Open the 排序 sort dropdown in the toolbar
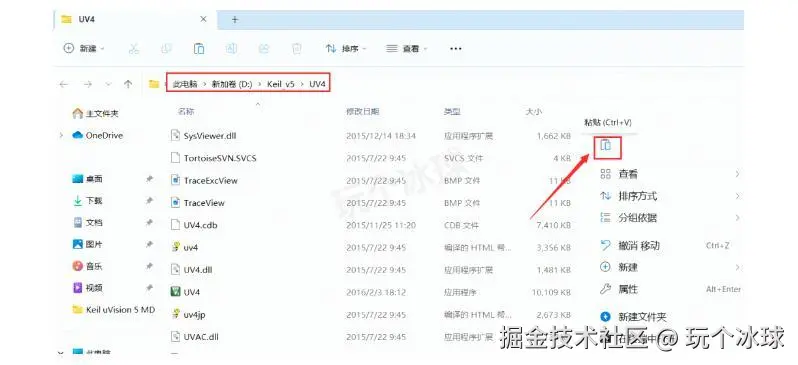Image resolution: width=798 pixels, height=365 pixels. 346,48
